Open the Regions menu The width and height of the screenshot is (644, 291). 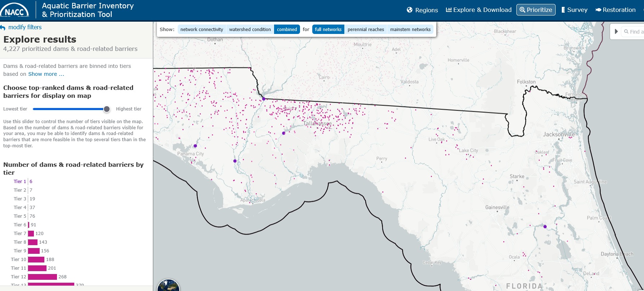tap(422, 10)
